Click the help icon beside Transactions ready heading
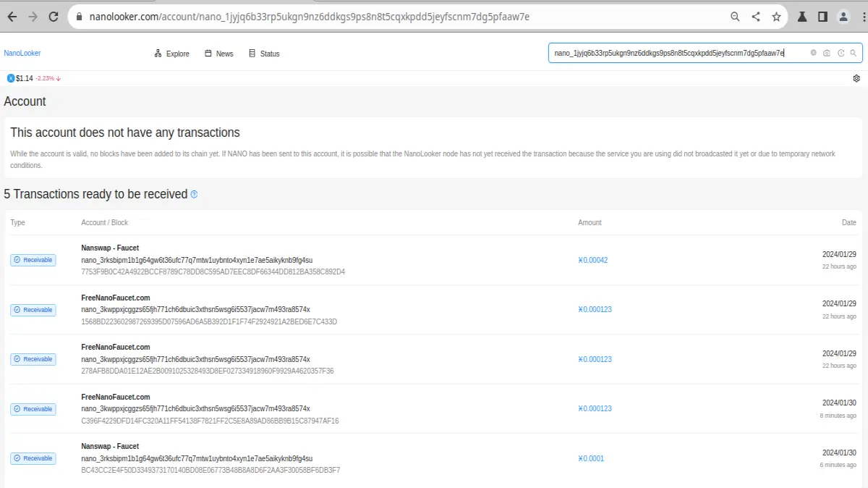Image resolution: width=868 pixels, height=488 pixels. pyautogui.click(x=194, y=194)
